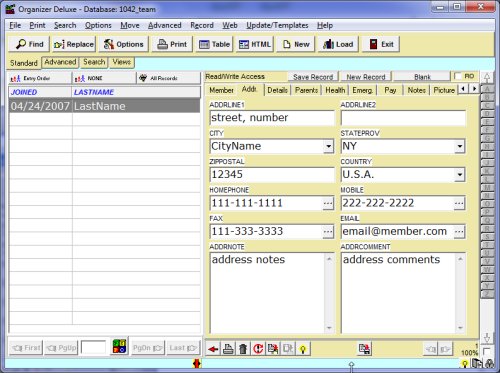This screenshot has width=500, height=373.
Task: Click the red double-arrow splitter icon
Action: coord(197,363)
